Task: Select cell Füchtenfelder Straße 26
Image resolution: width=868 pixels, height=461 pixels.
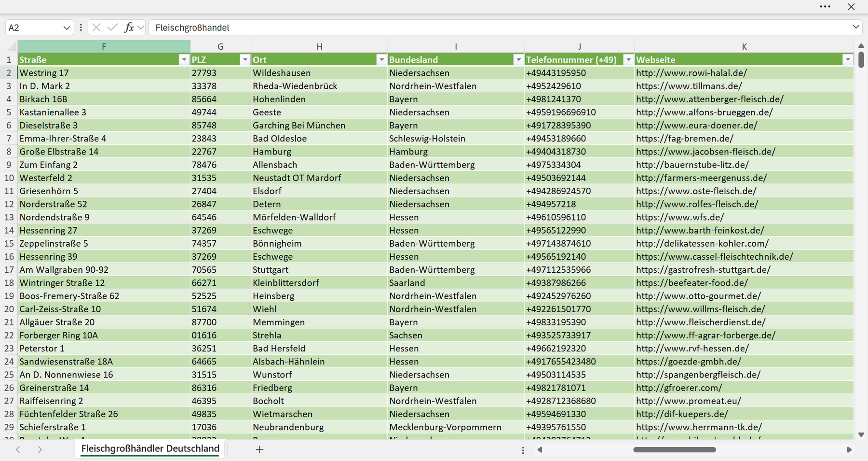Action: (x=104, y=414)
